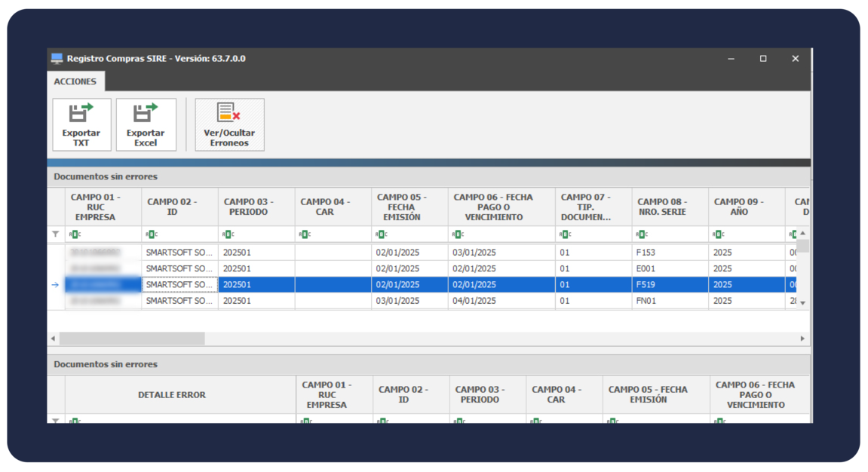868x472 pixels.
Task: Open filter condition icon under CAMPO 03 PERIODO
Action: pos(228,234)
